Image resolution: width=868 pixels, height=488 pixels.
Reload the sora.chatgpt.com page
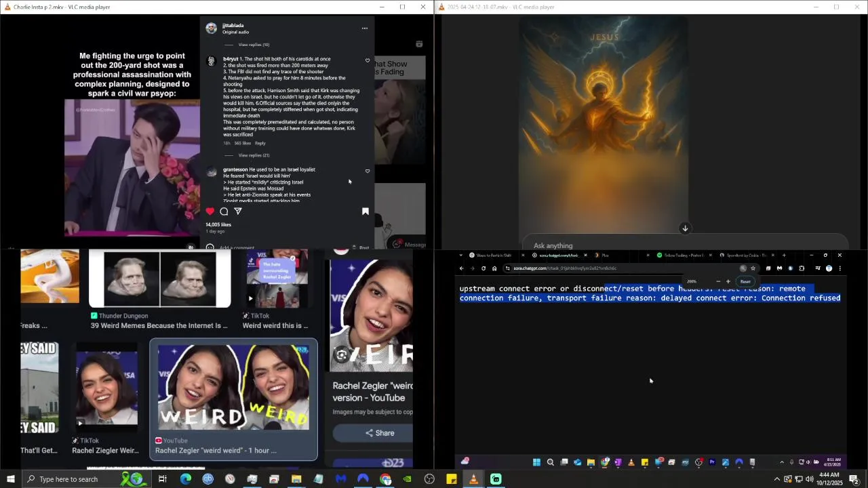pos(484,268)
